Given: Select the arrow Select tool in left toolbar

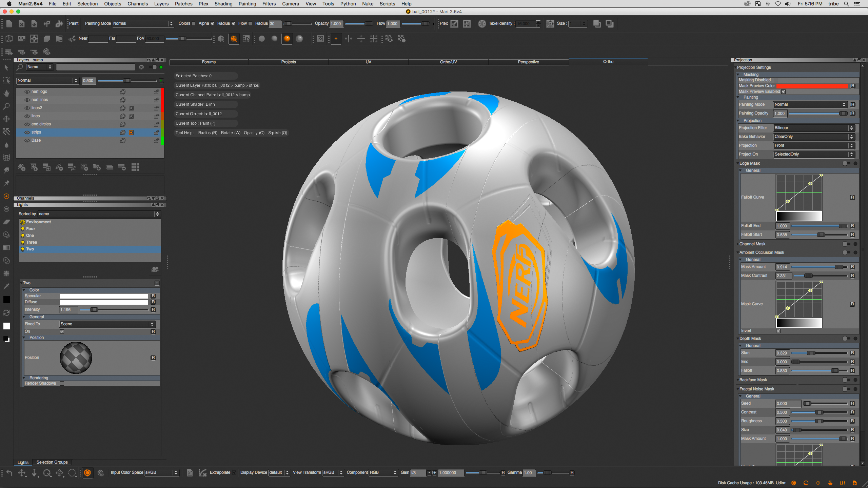Looking at the screenshot, I should tap(6, 67).
